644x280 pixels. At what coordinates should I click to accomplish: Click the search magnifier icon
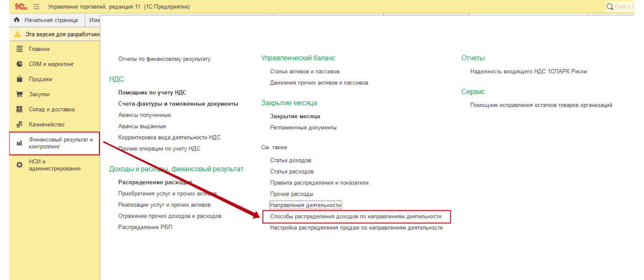coord(609,7)
